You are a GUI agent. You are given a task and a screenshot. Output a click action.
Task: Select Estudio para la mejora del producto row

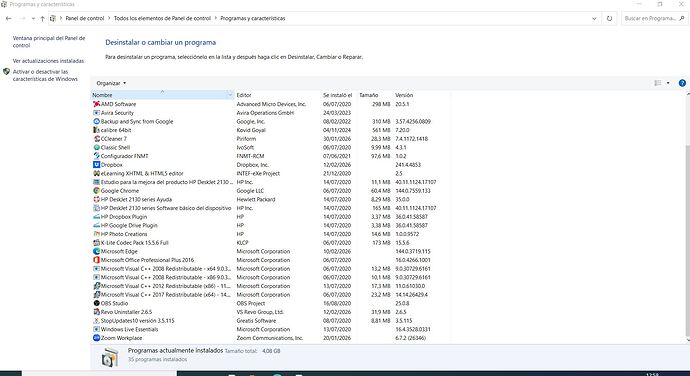click(271, 182)
